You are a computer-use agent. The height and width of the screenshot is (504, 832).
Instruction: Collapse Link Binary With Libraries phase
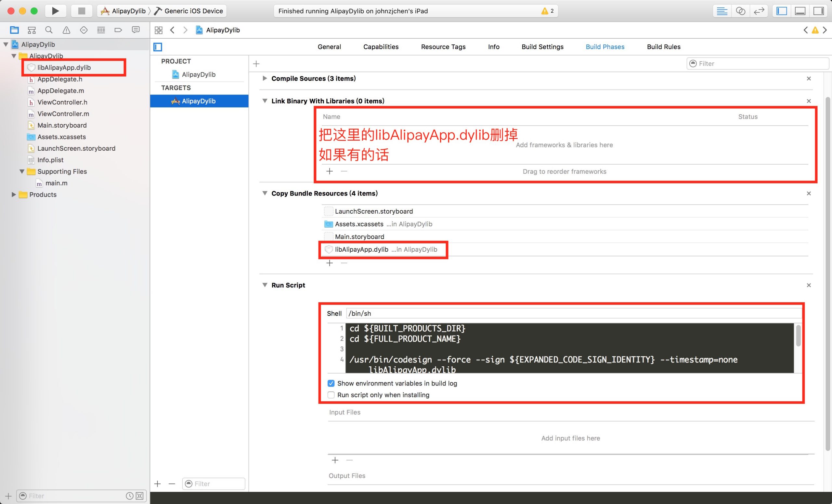click(x=265, y=101)
